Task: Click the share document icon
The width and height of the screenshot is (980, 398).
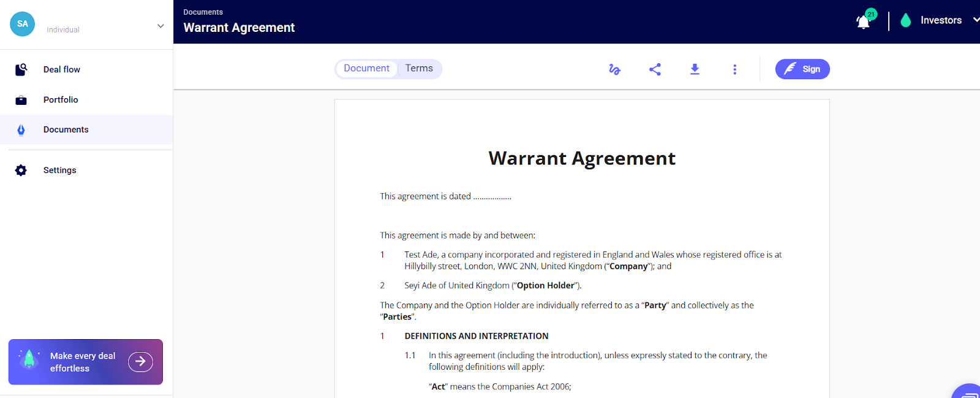Action: [655, 69]
